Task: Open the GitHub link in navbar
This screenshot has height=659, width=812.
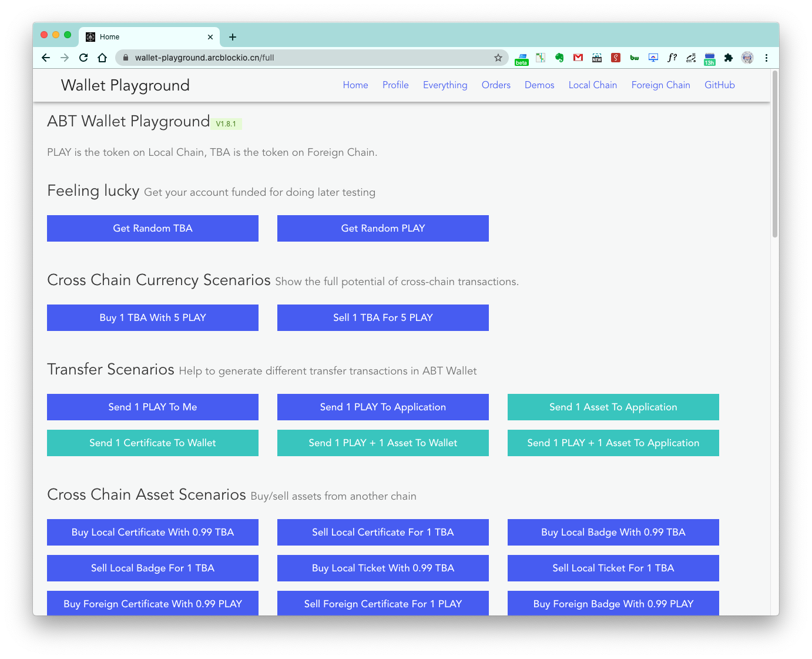Action: (720, 85)
